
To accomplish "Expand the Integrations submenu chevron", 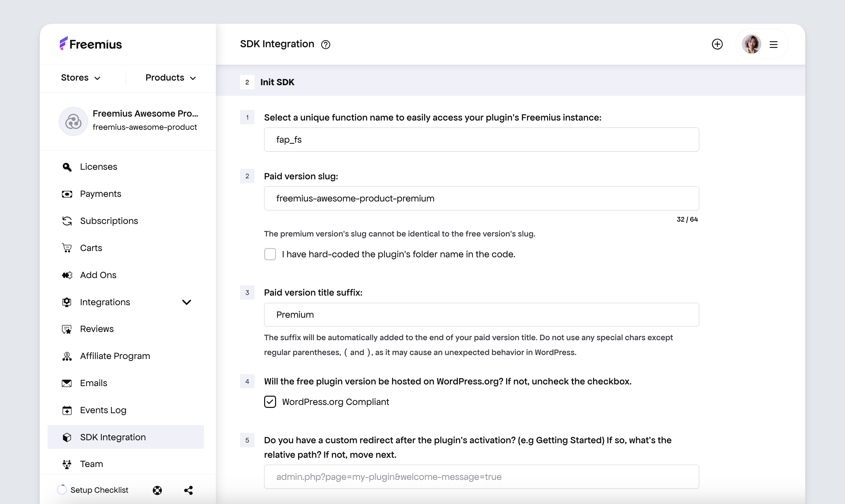I will click(x=186, y=302).
